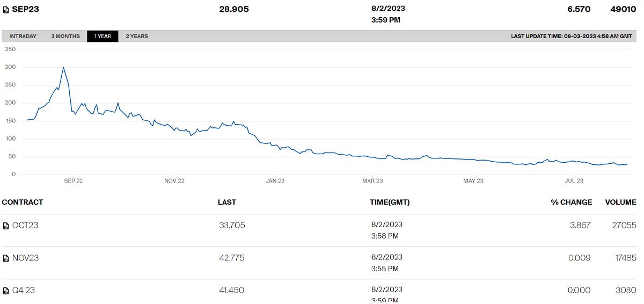Click the JAN 23 axis label
This screenshot has width=644, height=304.
275,181
